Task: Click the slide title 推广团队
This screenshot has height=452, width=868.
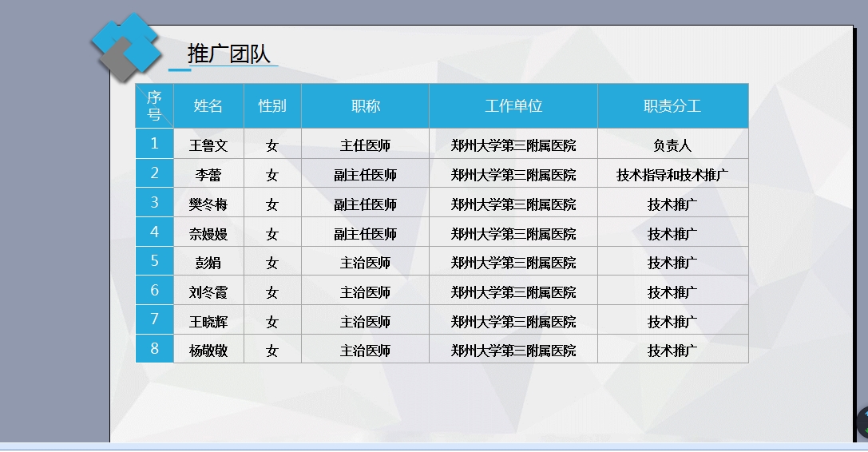Action: [228, 54]
